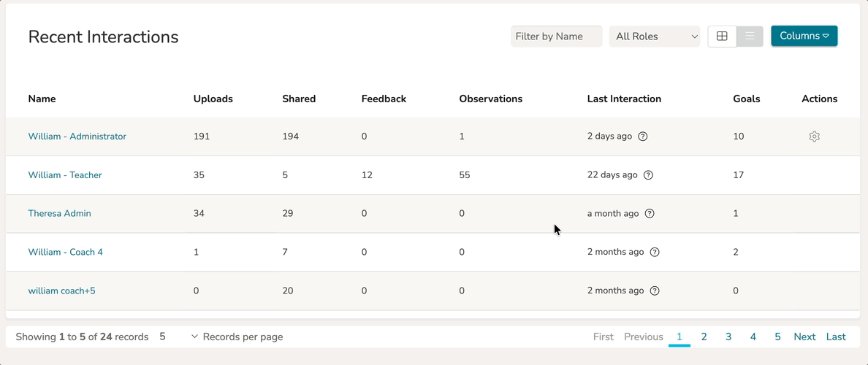Go to the Last page
This screenshot has height=365, width=868.
pos(836,337)
